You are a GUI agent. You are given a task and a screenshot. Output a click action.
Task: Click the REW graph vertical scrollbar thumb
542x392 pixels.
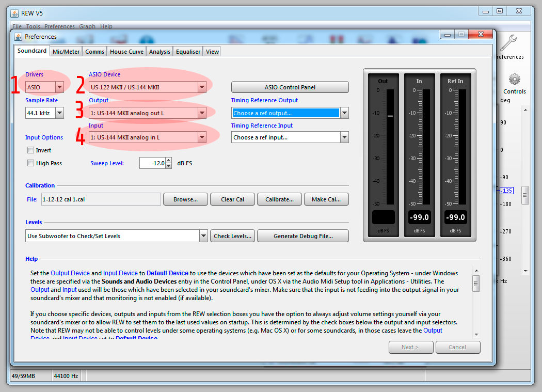(525, 195)
